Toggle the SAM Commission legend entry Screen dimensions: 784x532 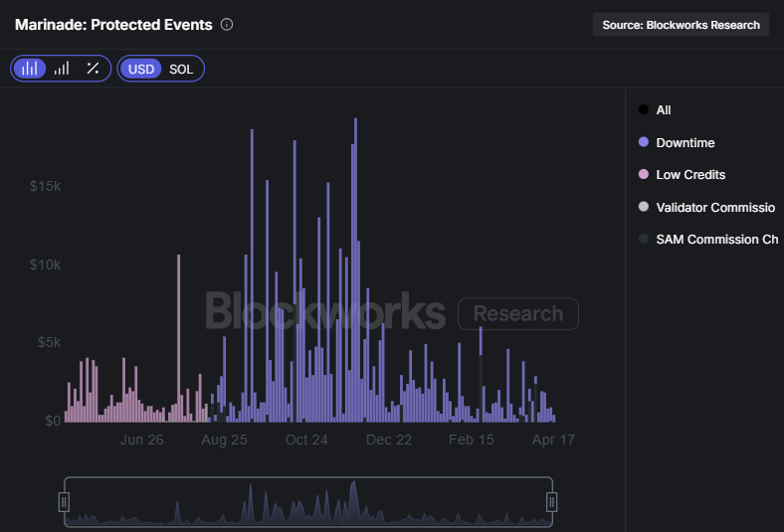[716, 240]
